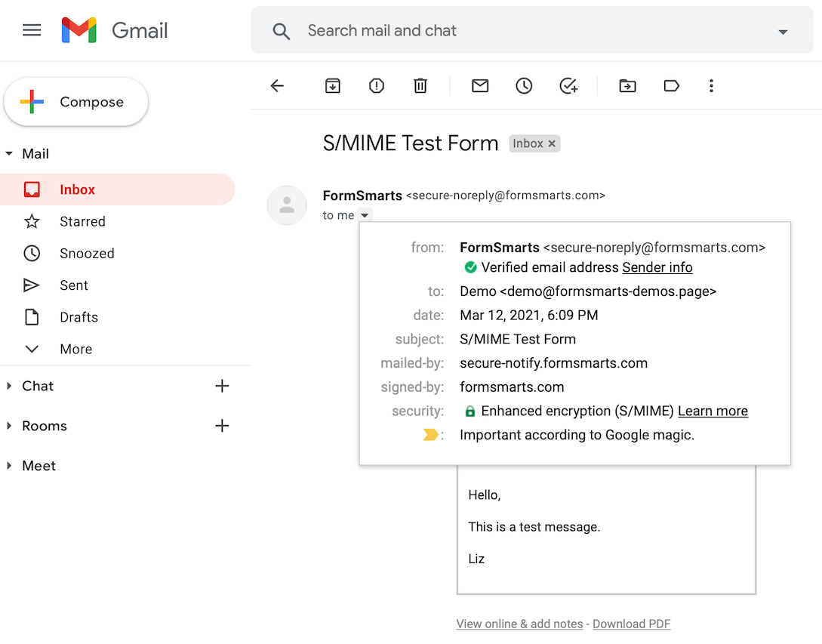Create a new room with plus icon

click(222, 425)
